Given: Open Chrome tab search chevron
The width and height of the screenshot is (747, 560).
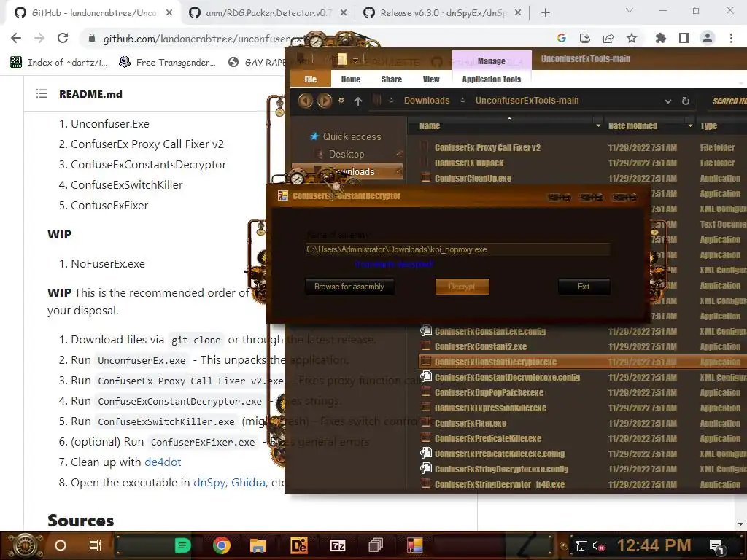Looking at the screenshot, I should click(630, 10).
